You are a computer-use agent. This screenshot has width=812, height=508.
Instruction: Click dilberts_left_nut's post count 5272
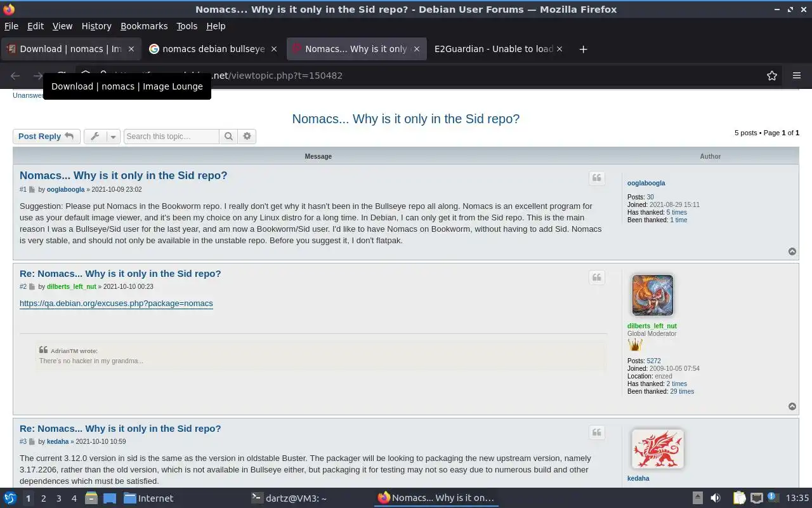(x=653, y=361)
